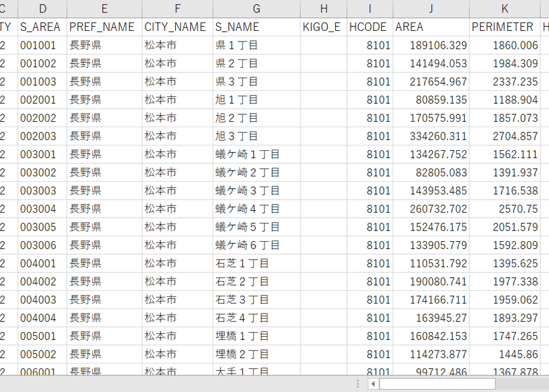Viewport: 549px width, 392px height.
Task: Select AREA value 114273.877
Action: tap(431, 354)
